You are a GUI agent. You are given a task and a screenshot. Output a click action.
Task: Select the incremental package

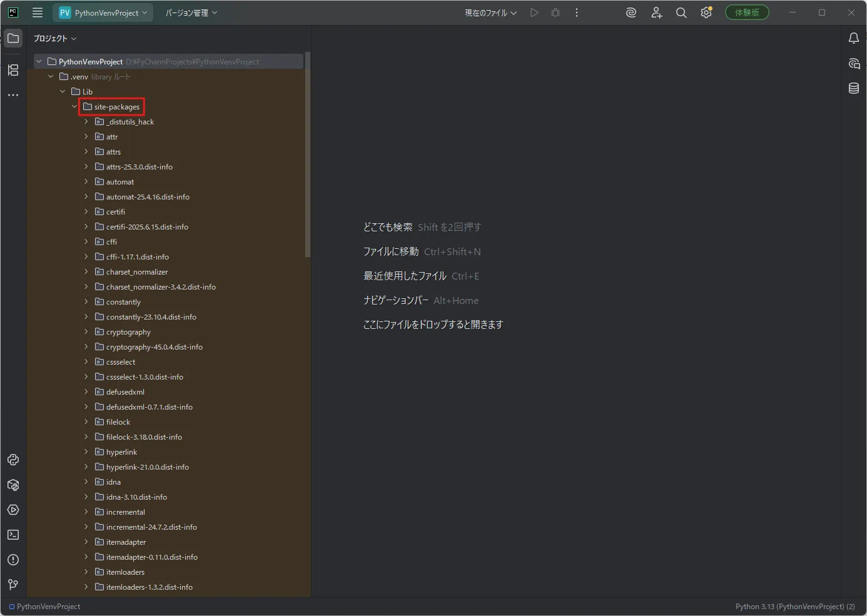coord(120,512)
